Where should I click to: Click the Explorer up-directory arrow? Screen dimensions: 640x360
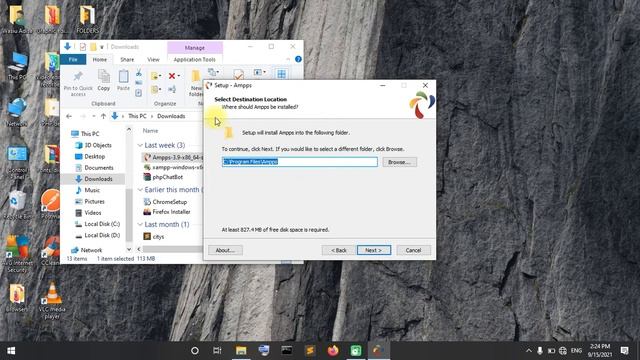point(103,116)
